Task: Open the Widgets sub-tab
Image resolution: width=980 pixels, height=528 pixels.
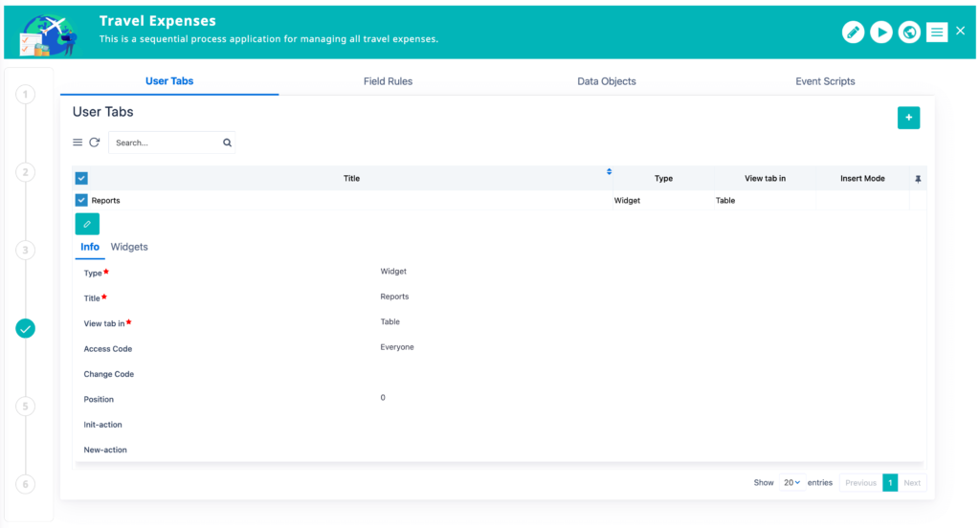Action: click(x=129, y=247)
